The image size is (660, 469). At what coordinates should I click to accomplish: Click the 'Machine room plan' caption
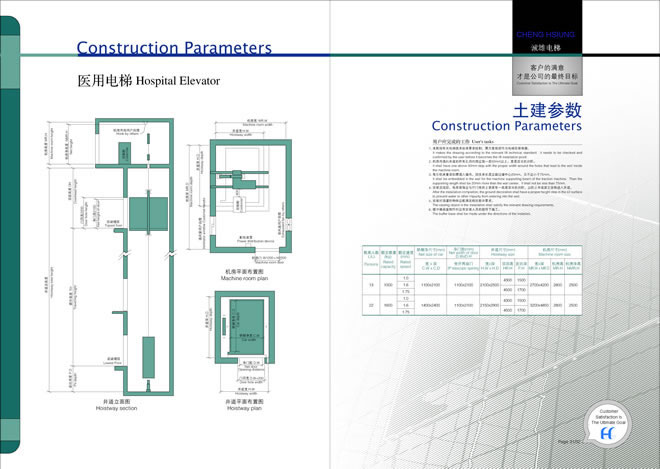point(245,278)
